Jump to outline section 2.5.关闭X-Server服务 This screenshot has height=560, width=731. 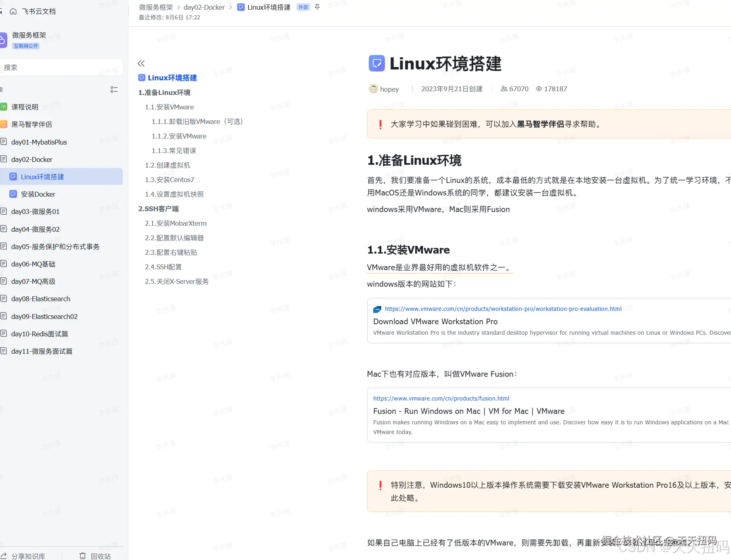[x=177, y=281]
